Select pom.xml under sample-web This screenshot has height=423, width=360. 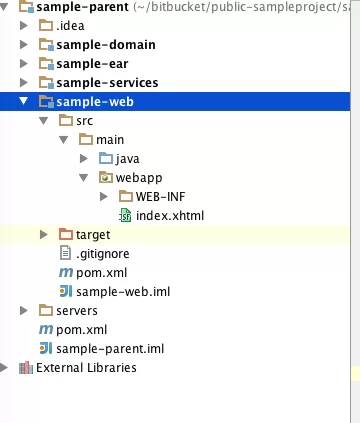point(102,273)
